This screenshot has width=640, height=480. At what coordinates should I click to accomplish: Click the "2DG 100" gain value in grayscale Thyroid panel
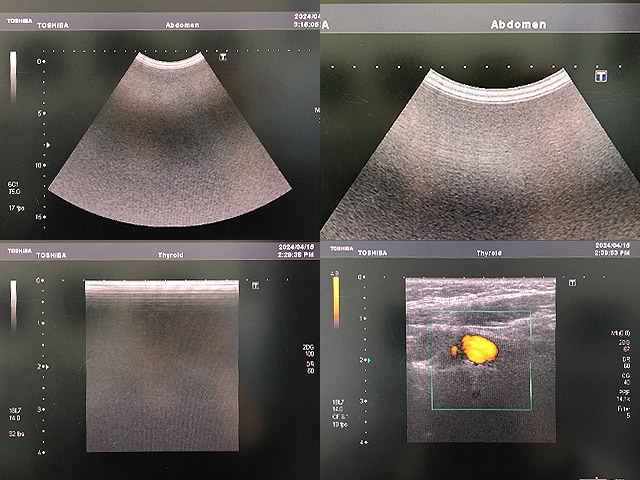tap(309, 351)
